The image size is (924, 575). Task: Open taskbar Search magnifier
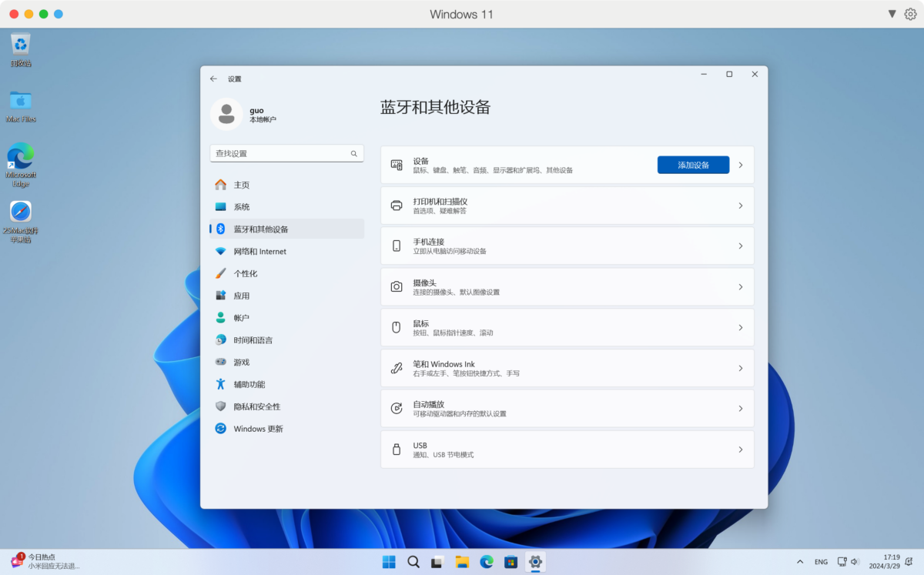[413, 562]
